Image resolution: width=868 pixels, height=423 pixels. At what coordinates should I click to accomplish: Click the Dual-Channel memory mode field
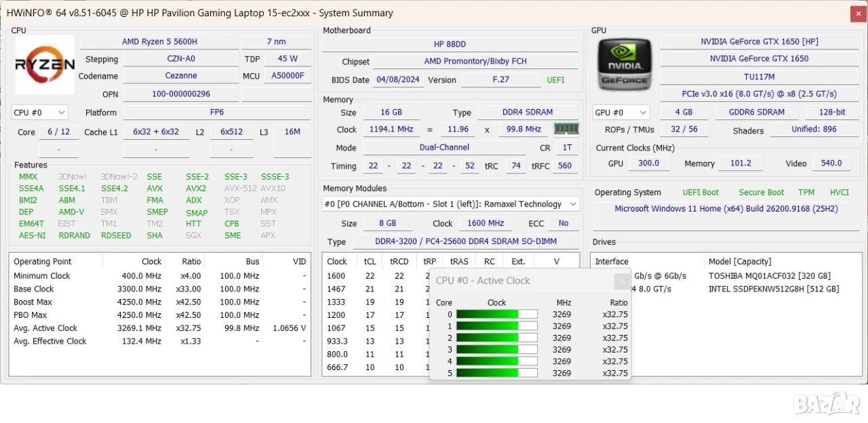[445, 147]
